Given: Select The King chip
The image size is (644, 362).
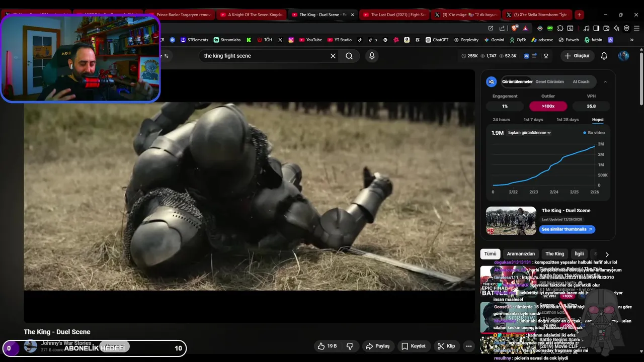Looking at the screenshot, I should click(555, 254).
